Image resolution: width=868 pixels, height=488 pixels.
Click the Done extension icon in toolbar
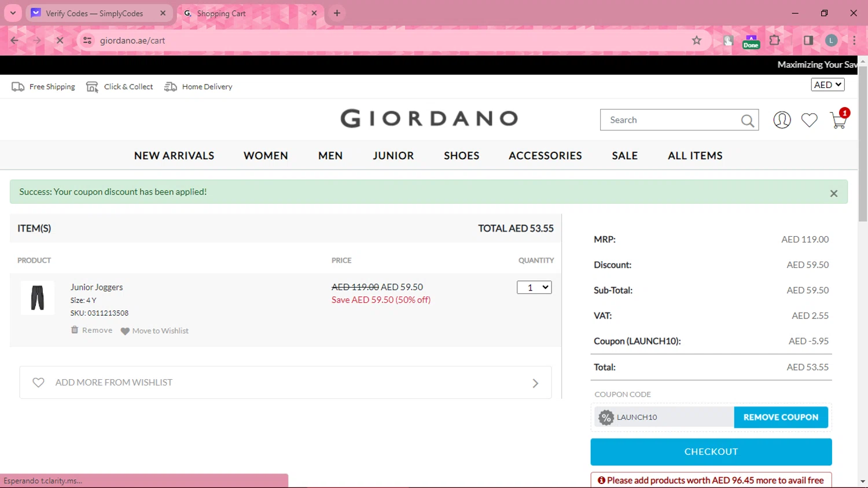point(751,41)
